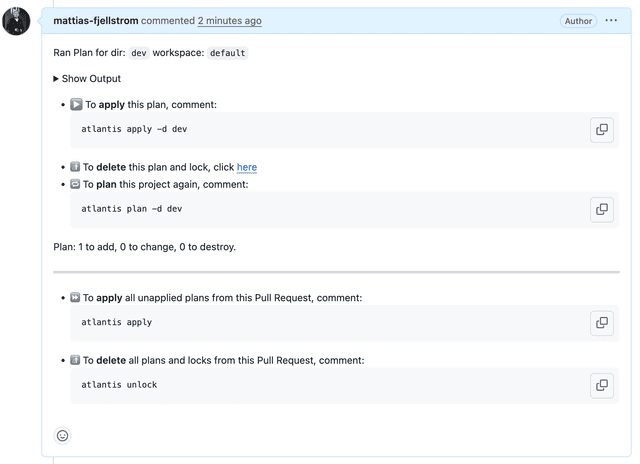Open the emoji reaction picker
640x464 pixels.
click(x=62, y=435)
